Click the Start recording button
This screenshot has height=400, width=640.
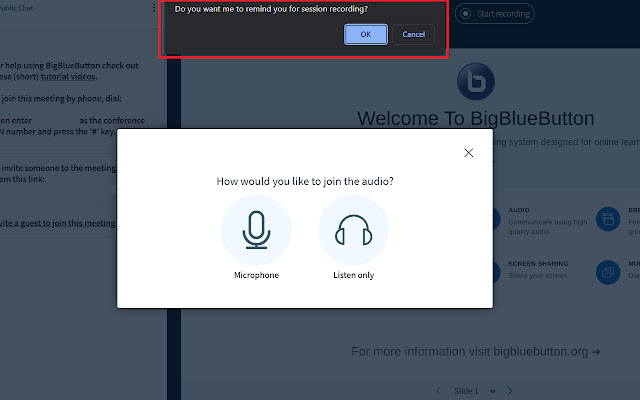(x=495, y=14)
